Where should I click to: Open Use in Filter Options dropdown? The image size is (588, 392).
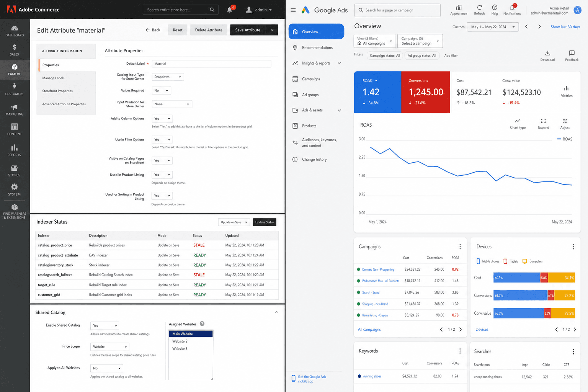pyautogui.click(x=162, y=140)
